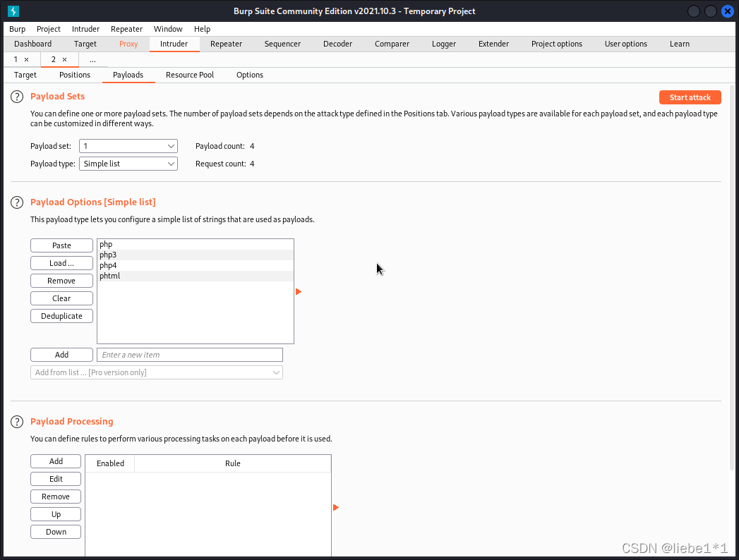The image size is (739, 560).
Task: Open the Help menu
Action: tap(202, 29)
